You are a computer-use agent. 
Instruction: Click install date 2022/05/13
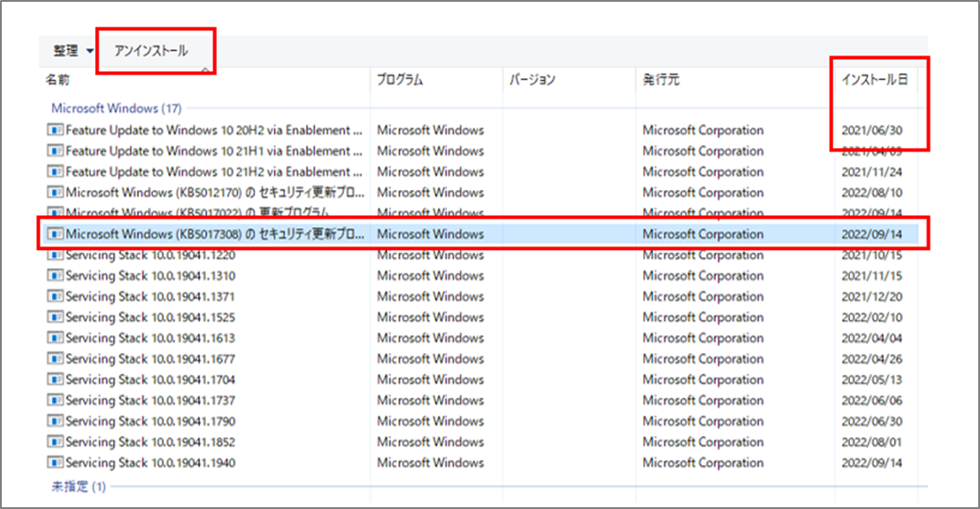[x=872, y=380]
